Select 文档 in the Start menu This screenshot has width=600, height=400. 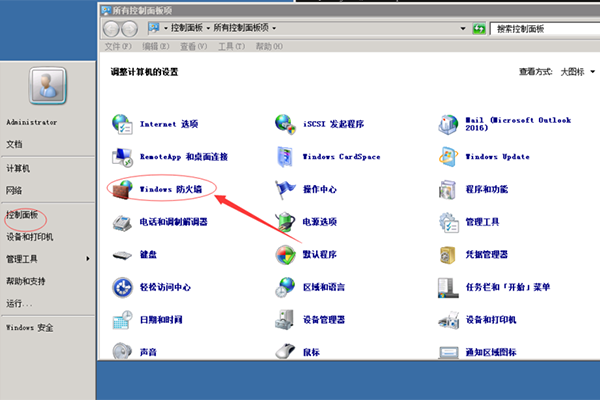pos(14,144)
